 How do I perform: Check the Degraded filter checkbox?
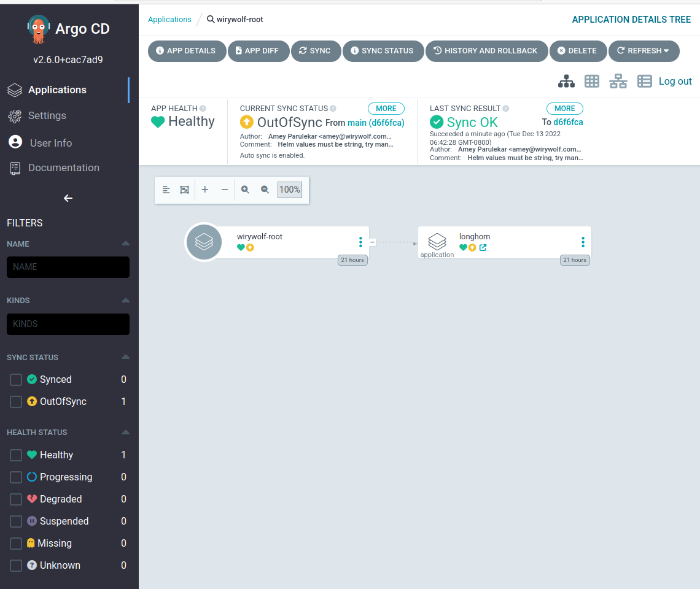coord(15,499)
